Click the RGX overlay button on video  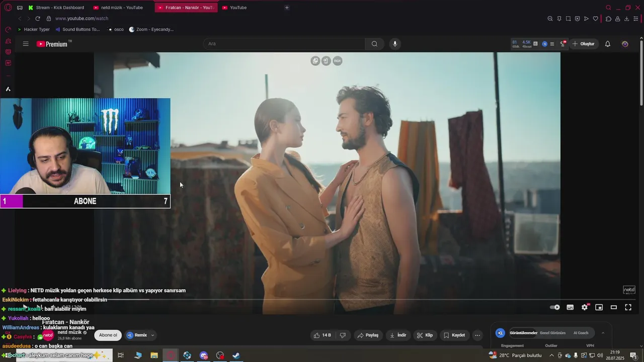(338, 61)
